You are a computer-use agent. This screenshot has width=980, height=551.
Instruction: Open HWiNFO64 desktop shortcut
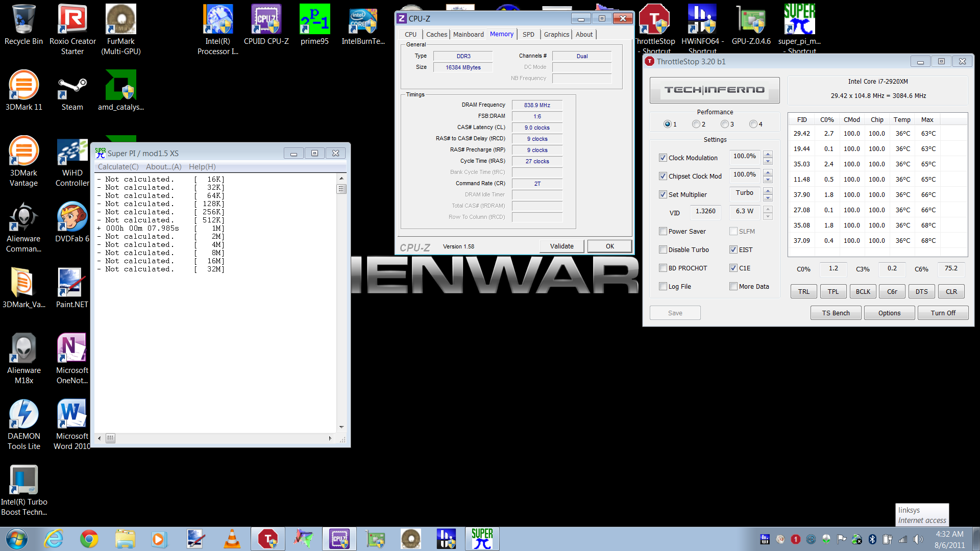[x=702, y=28]
